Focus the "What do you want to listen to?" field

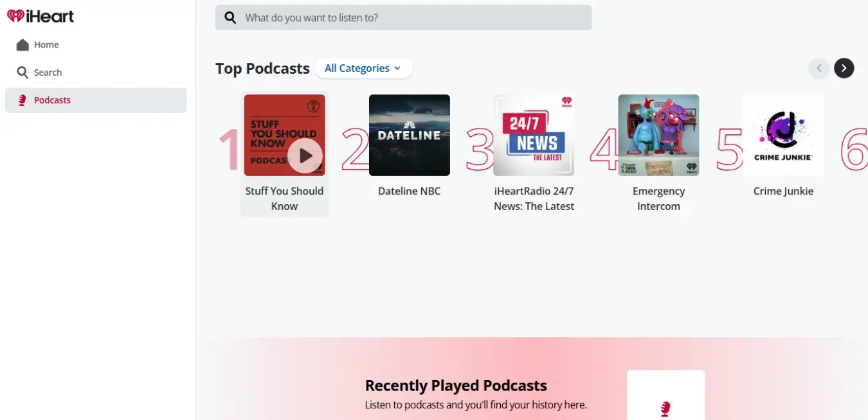(x=403, y=18)
